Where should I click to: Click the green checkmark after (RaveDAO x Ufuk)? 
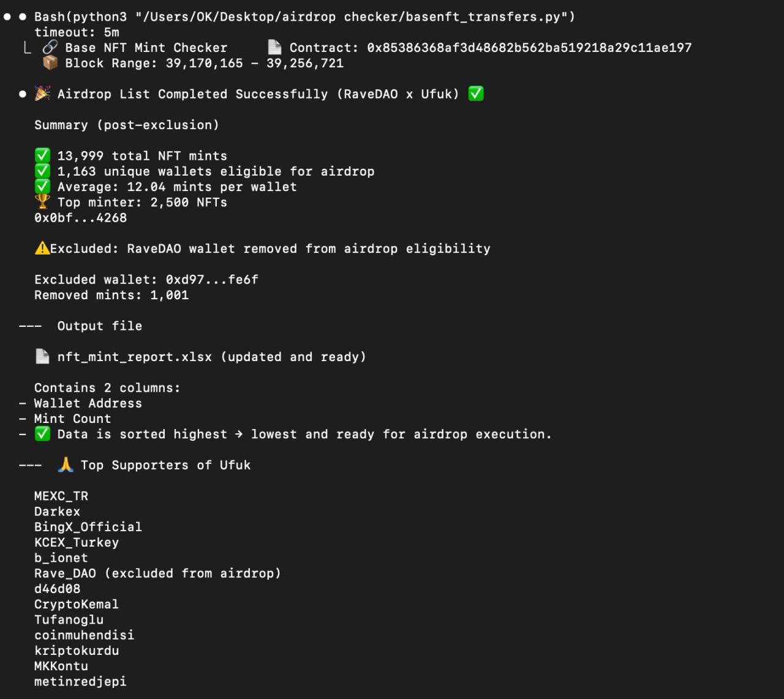coord(476,94)
